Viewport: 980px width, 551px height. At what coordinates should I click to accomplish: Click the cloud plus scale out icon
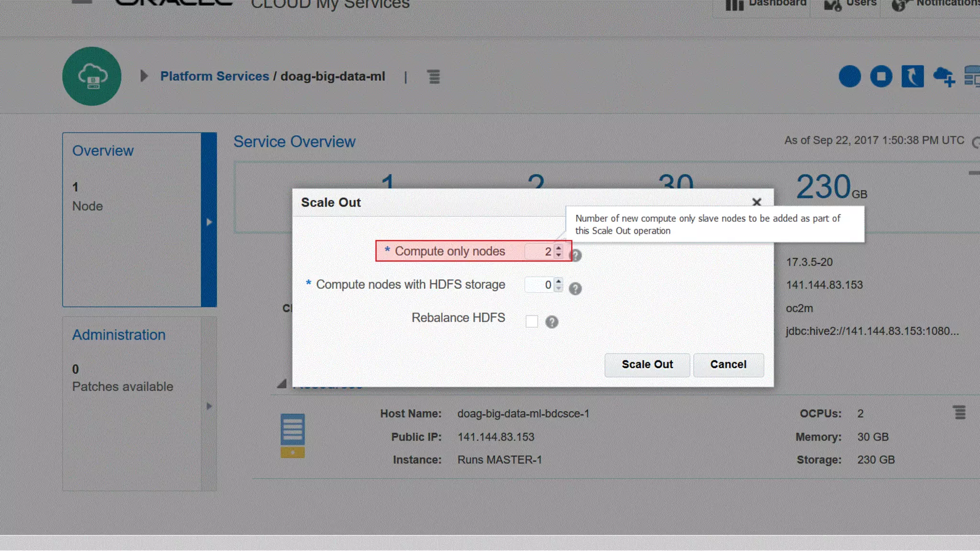point(944,77)
